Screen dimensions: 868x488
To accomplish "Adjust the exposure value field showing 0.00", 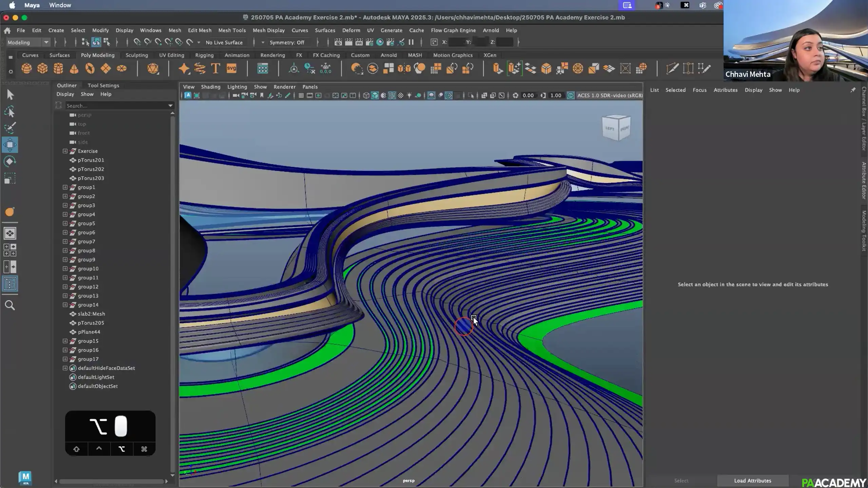I will (528, 95).
